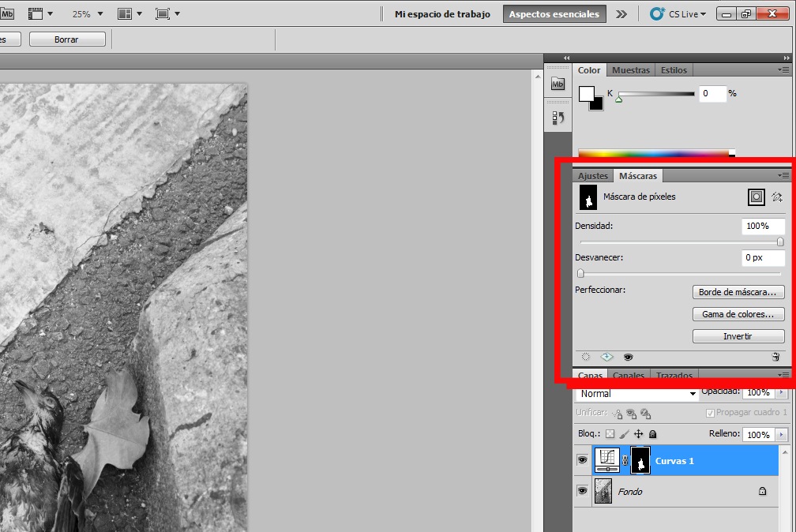796x532 pixels.
Task: Open the Color panel options menu icon
Action: tap(784, 69)
